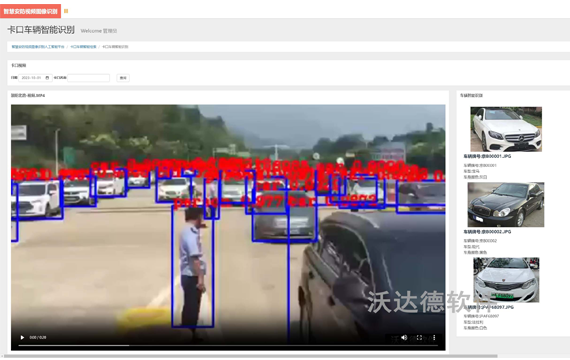The width and height of the screenshot is (570, 360).
Task: Select plate label text ending 68097.JPG
Action: click(x=489, y=307)
